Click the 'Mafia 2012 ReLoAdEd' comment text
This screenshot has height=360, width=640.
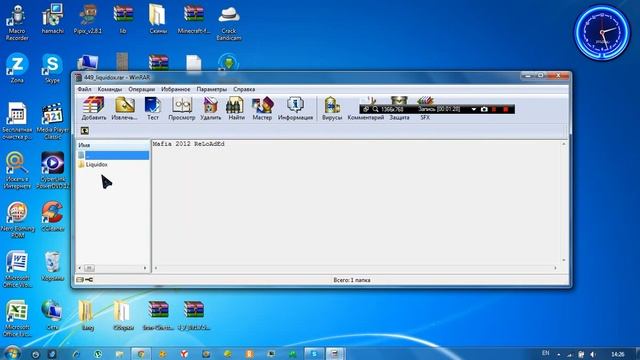point(189,144)
